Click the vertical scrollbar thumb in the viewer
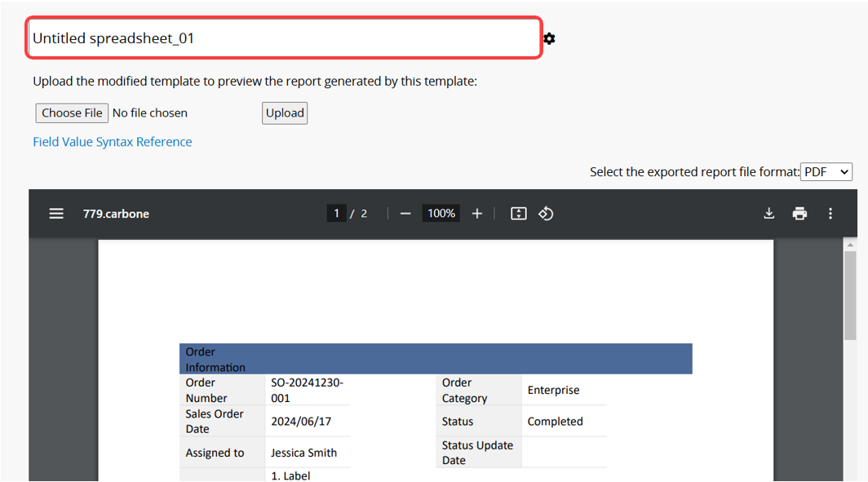Image resolution: width=868 pixels, height=482 pixels. (850, 294)
